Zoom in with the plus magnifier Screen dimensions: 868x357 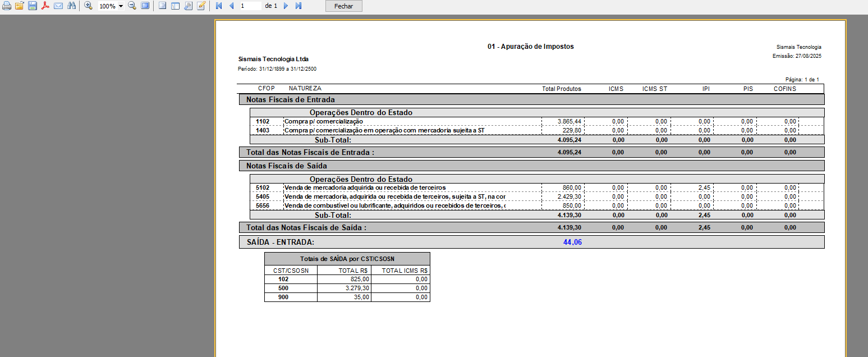click(x=89, y=6)
